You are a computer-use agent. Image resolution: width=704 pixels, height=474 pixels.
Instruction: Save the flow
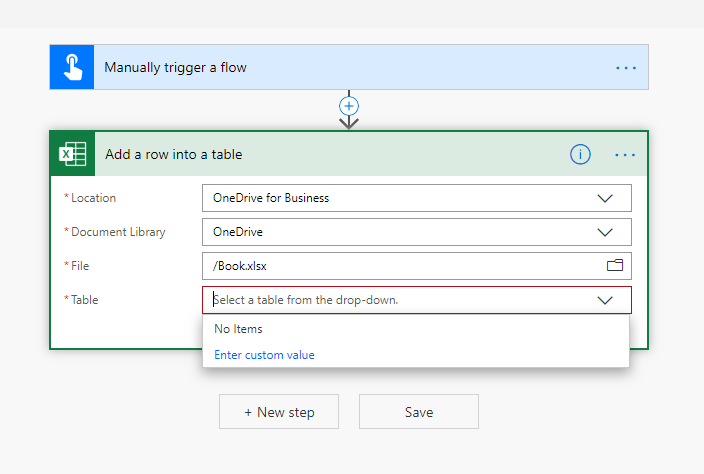click(x=419, y=412)
